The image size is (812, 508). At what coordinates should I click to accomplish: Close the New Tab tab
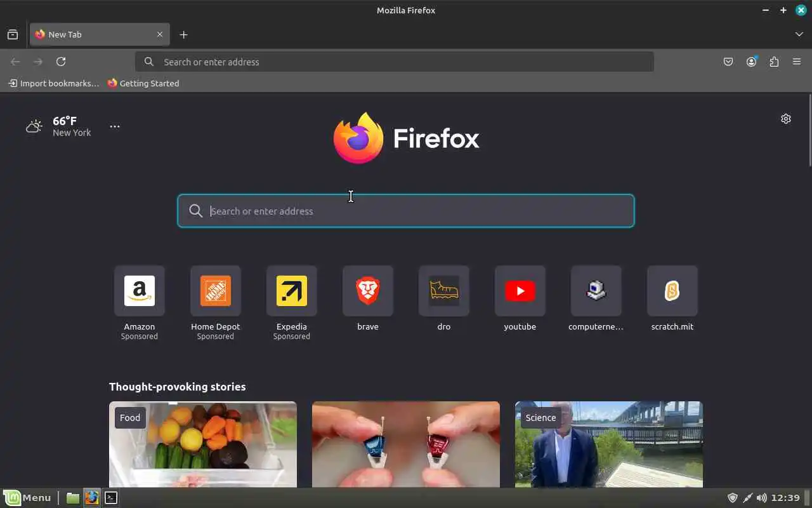(x=160, y=34)
